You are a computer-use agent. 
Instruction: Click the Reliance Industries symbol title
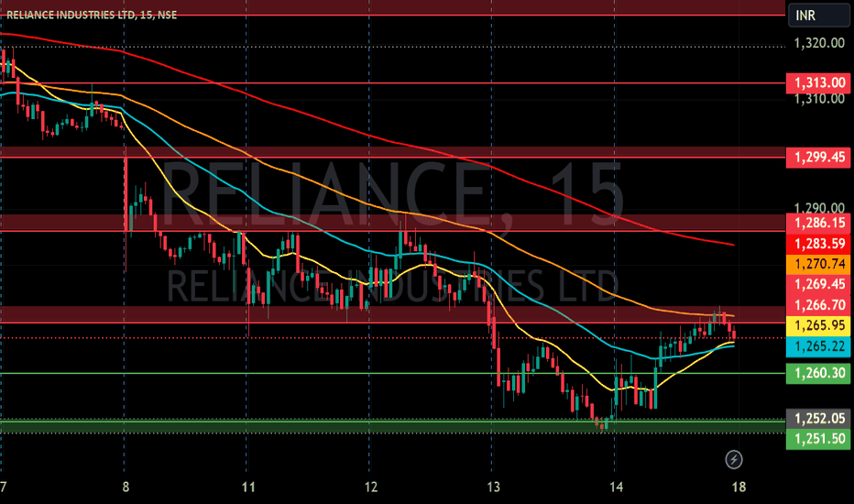92,16
